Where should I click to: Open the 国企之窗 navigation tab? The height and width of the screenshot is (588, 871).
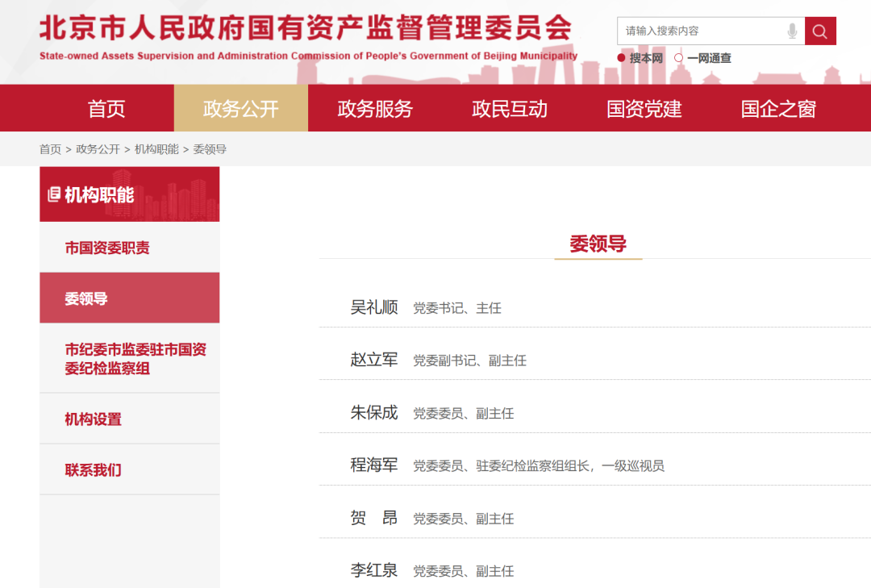[x=778, y=108]
